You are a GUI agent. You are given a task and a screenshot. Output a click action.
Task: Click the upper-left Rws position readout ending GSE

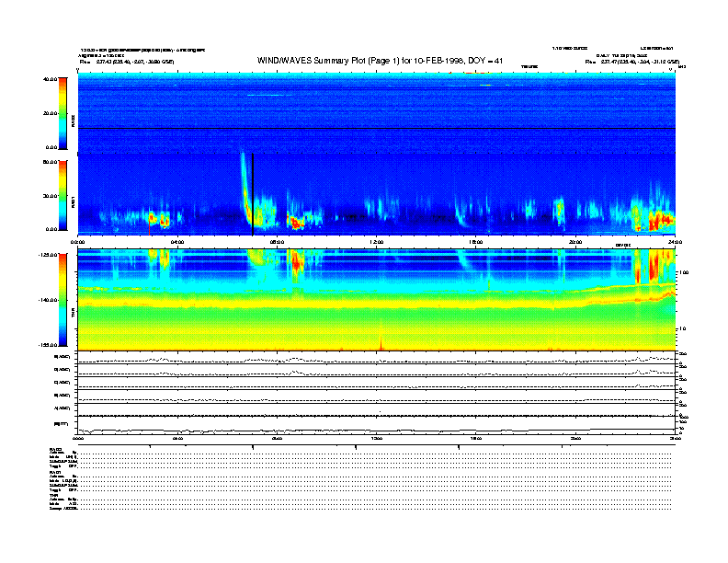[x=127, y=62]
